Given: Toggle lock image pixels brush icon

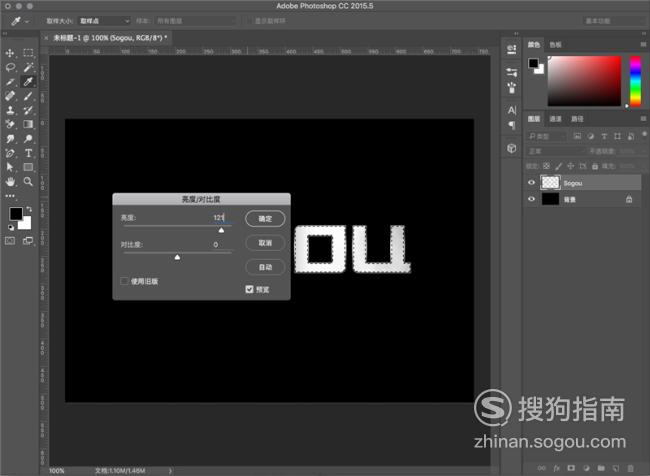Looking at the screenshot, I should point(558,166).
